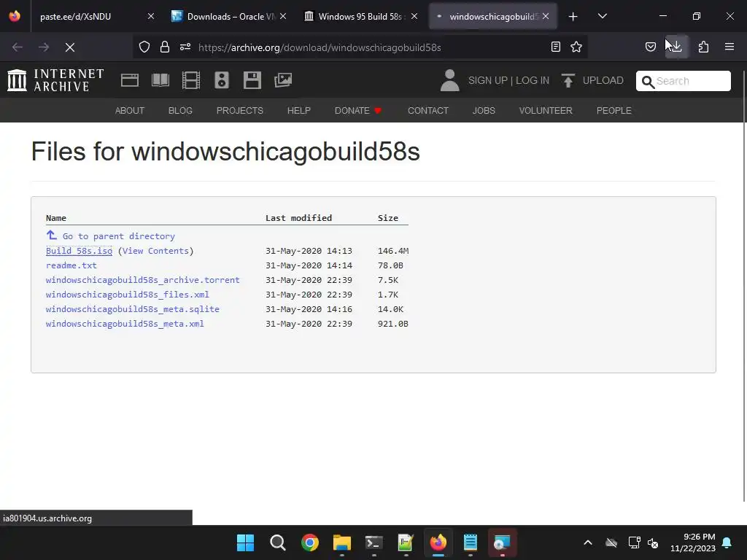
Task: Show hidden system tray icons
Action: click(x=588, y=542)
